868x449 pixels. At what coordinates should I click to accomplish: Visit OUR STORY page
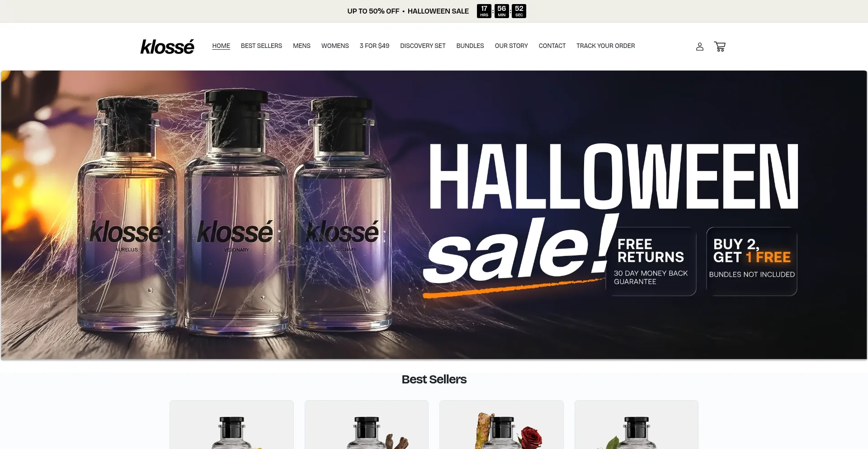(x=511, y=46)
